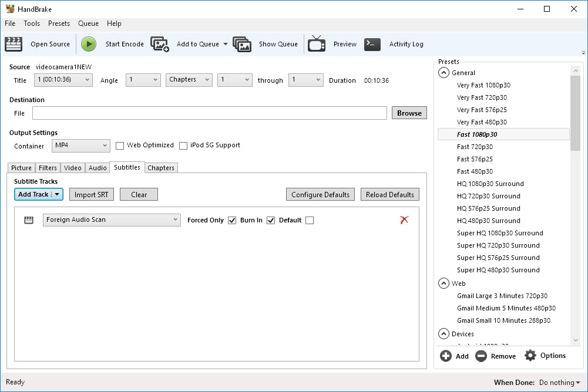588x392 pixels.
Task: Open the Queue menu
Action: (88, 23)
